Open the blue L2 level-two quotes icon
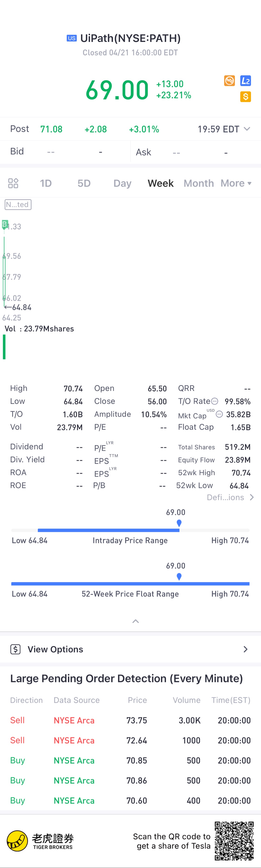This screenshot has height=868, width=261. (245, 81)
